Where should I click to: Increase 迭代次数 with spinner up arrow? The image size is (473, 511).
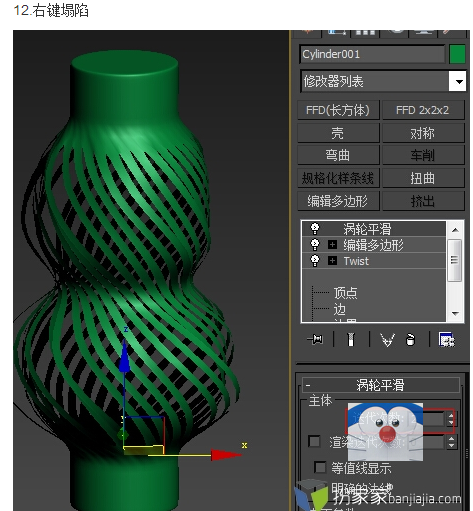click(451, 416)
